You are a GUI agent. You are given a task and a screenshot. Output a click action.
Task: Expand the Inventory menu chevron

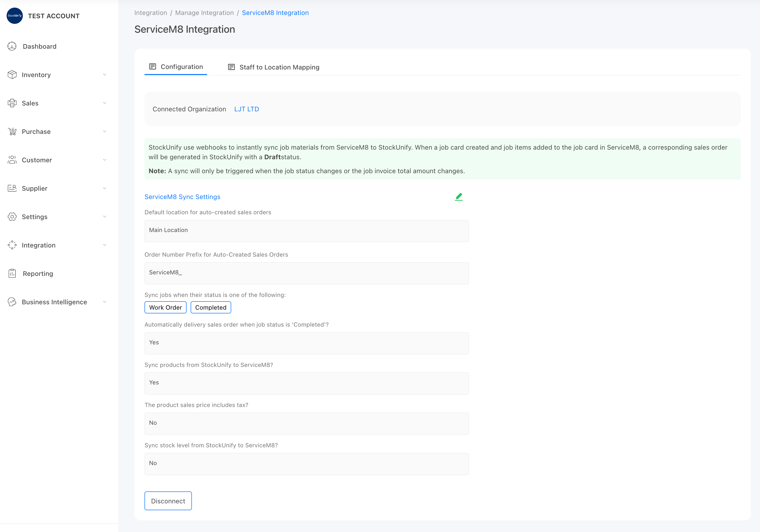105,75
